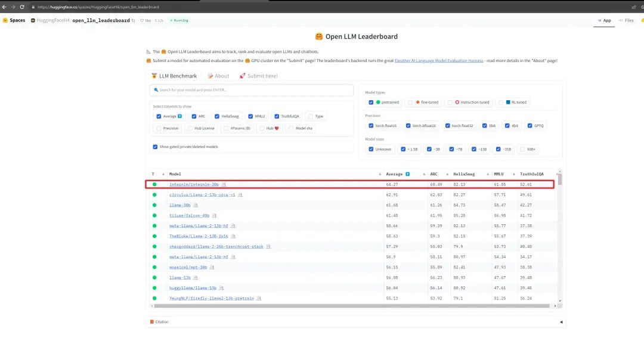Open the About tab
The width and height of the screenshot is (644, 362).
tap(218, 76)
